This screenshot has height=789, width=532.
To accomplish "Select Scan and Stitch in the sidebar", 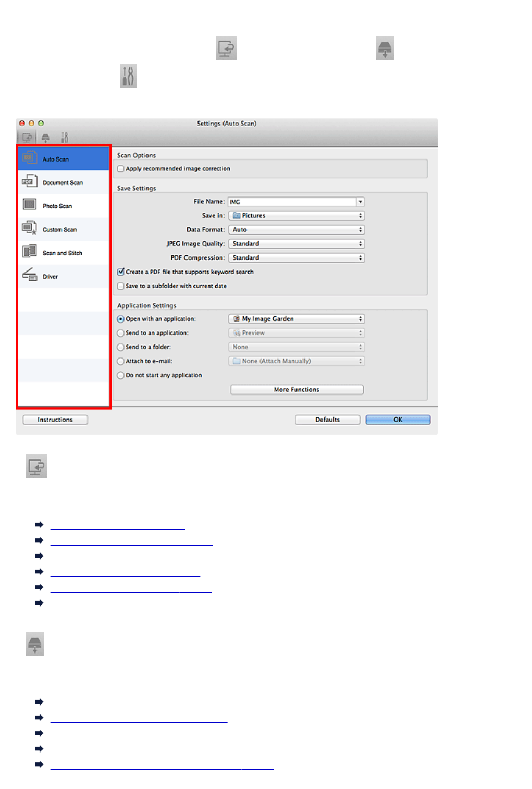I will (x=64, y=253).
